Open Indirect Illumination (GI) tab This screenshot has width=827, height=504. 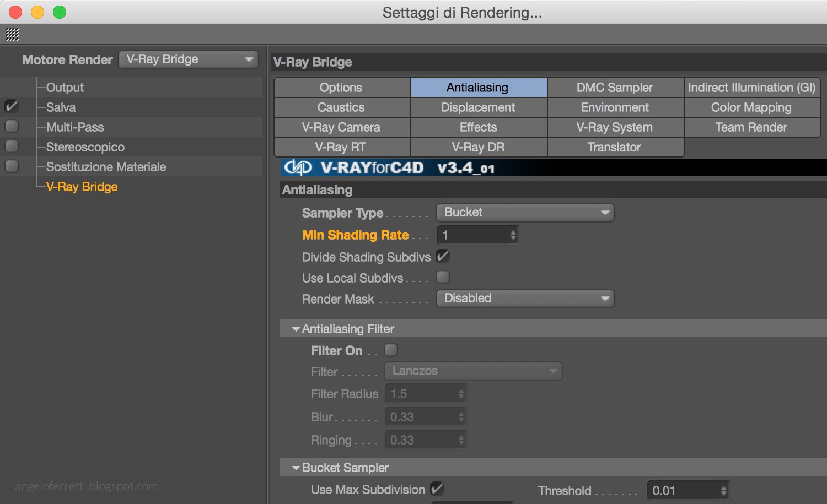pos(752,88)
